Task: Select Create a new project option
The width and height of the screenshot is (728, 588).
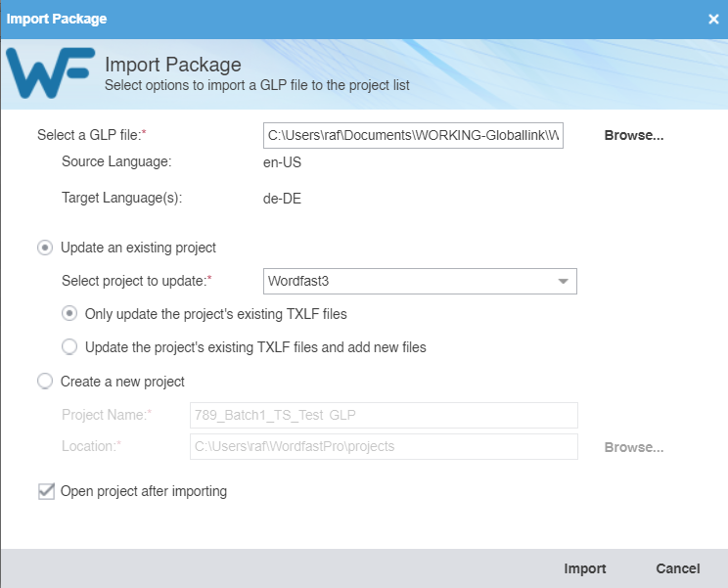Action: point(46,382)
